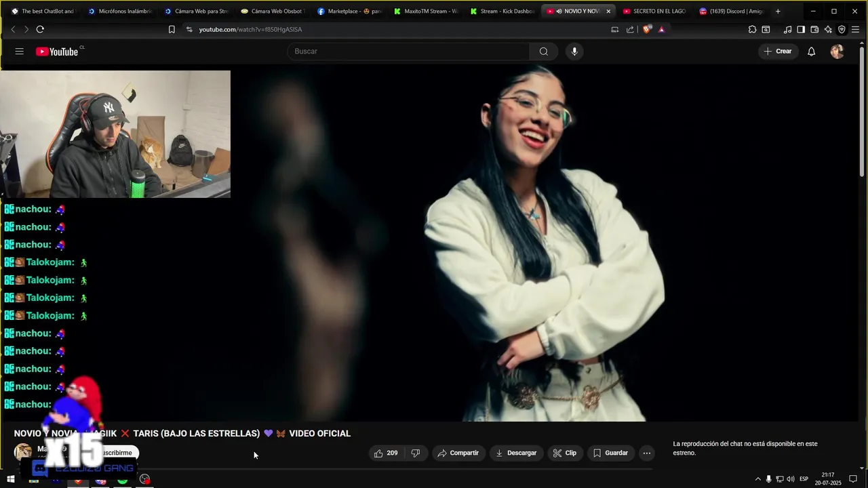Open the media control music note icon
The height and width of the screenshot is (488, 868).
(787, 29)
